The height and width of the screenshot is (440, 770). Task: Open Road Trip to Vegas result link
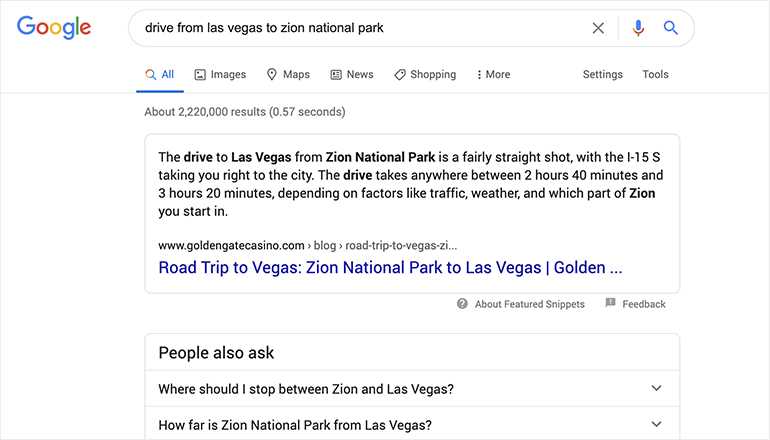390,268
